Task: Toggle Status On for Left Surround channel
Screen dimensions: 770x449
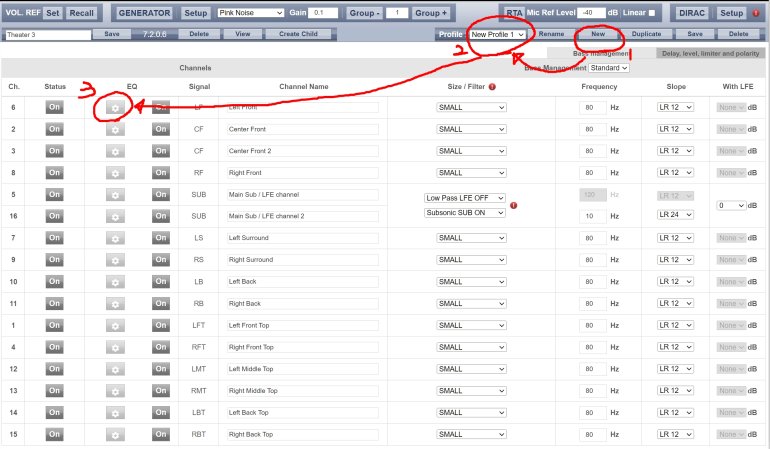Action: coord(55,238)
